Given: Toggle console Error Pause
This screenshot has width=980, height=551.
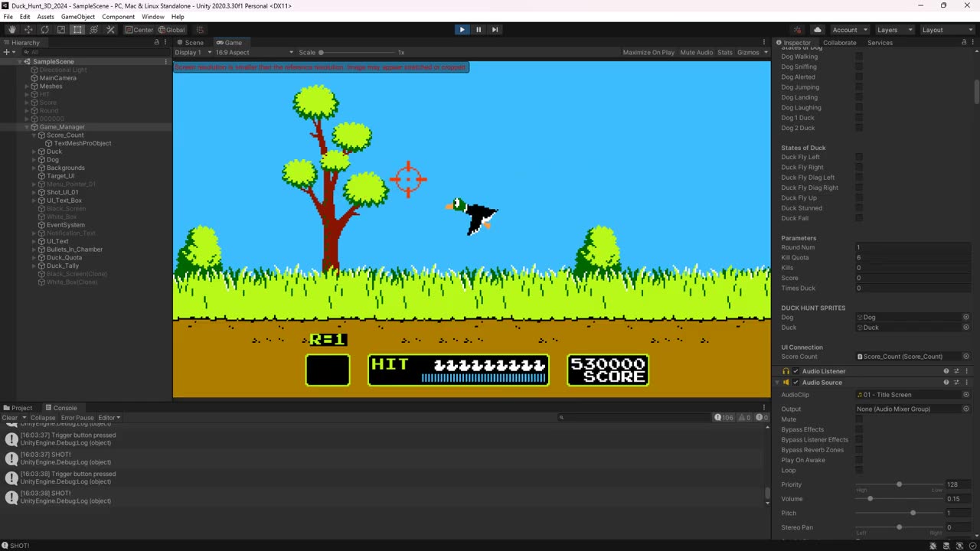Looking at the screenshot, I should [77, 418].
